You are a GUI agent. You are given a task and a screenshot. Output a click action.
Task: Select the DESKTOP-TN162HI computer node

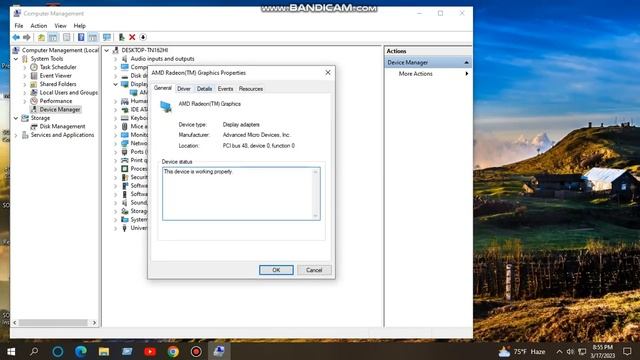(144, 50)
